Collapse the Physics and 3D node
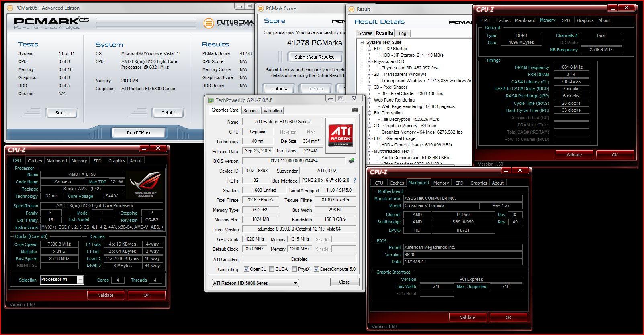 tap(369, 61)
